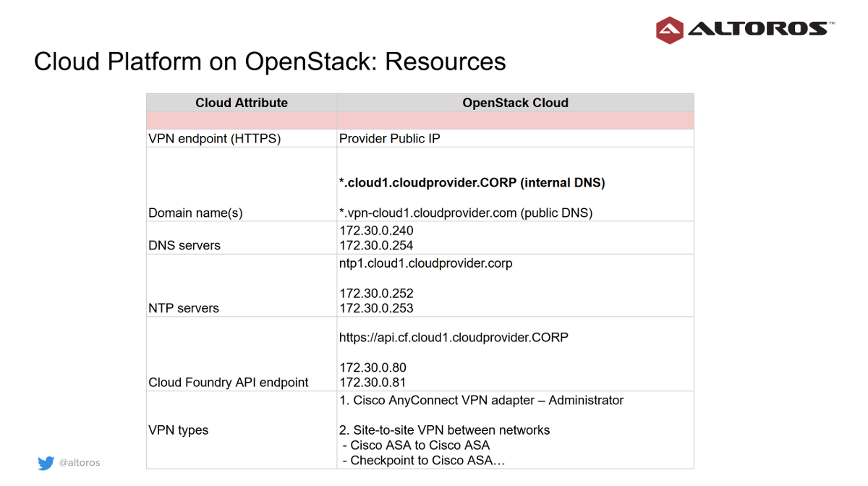Viewport: 868px width, 486px height.
Task: Click NTP address 172.30.0.252
Action: [376, 294]
